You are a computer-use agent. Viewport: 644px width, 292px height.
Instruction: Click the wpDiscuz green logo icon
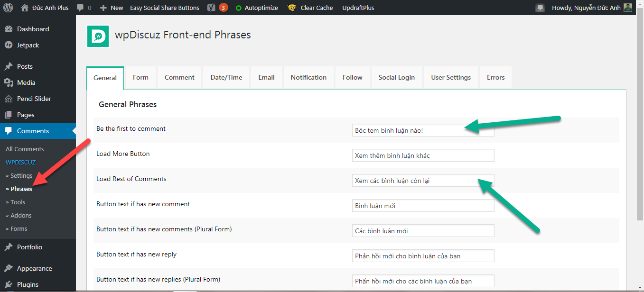click(98, 36)
